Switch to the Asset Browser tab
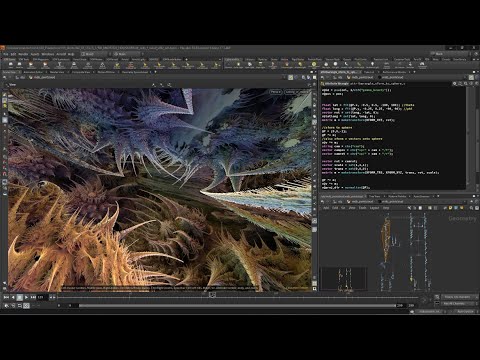Viewport: 480px width, 360px height. click(x=422, y=196)
